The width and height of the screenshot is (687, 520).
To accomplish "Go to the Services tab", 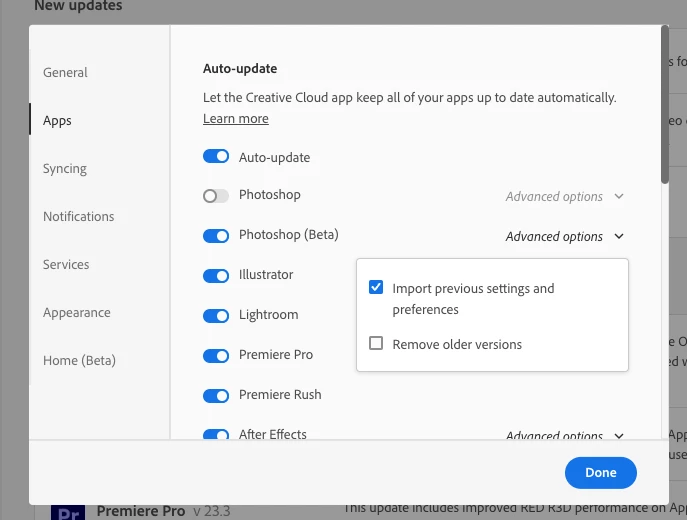I will pos(66,265).
